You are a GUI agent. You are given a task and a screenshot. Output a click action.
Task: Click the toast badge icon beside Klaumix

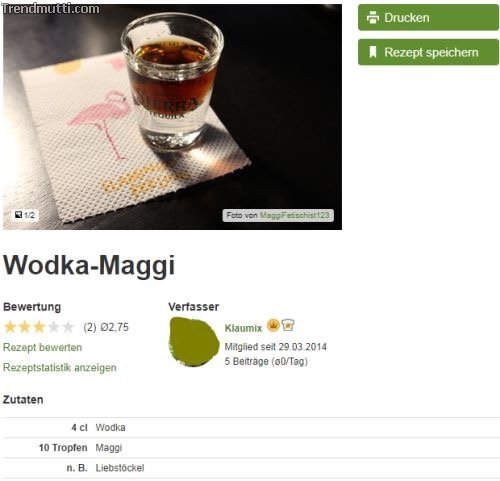point(288,325)
